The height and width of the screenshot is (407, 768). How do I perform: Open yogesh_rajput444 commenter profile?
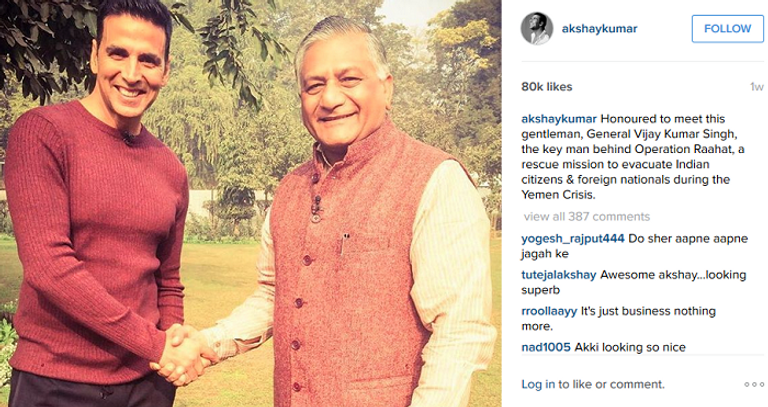pyautogui.click(x=573, y=239)
